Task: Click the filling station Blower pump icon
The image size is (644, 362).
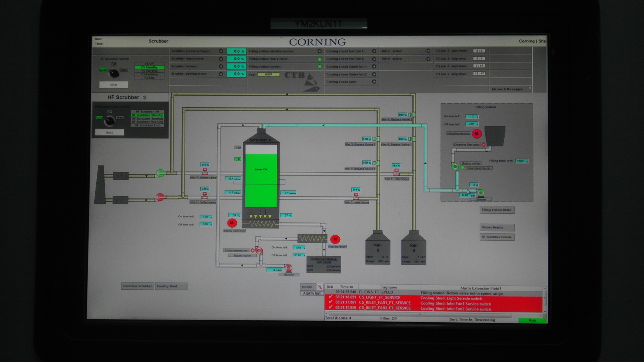Action: (x=481, y=193)
